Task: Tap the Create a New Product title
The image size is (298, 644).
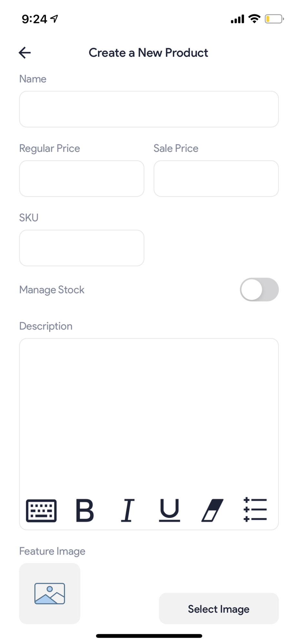Action: pos(148,53)
